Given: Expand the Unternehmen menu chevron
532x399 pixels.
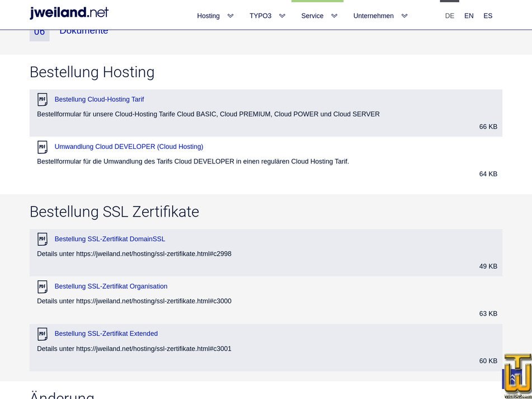Looking at the screenshot, I should pos(404,16).
